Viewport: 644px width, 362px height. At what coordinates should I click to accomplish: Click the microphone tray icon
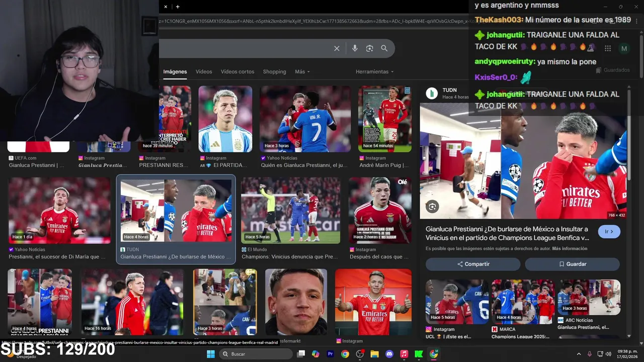[x=590, y=354]
